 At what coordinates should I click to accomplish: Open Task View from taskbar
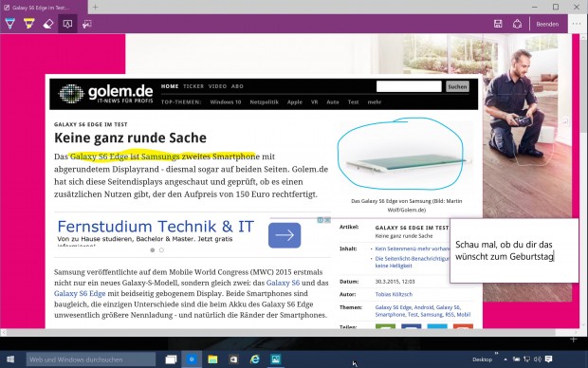tap(171, 359)
